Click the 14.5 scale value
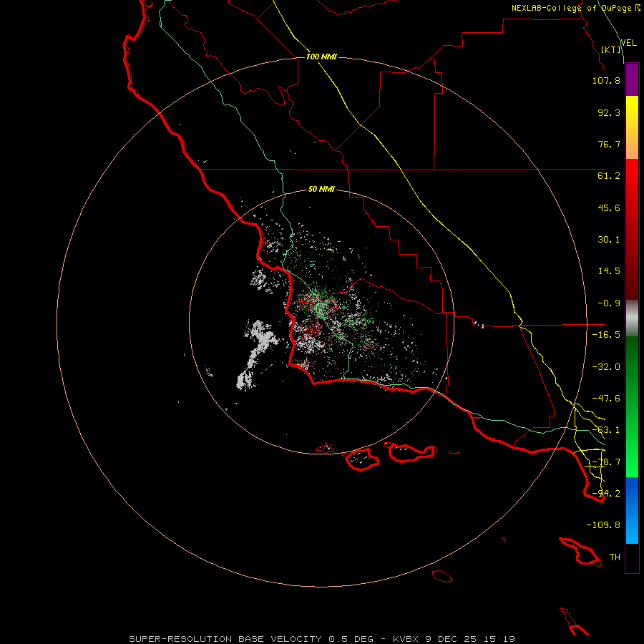The image size is (644, 644). (x=609, y=271)
